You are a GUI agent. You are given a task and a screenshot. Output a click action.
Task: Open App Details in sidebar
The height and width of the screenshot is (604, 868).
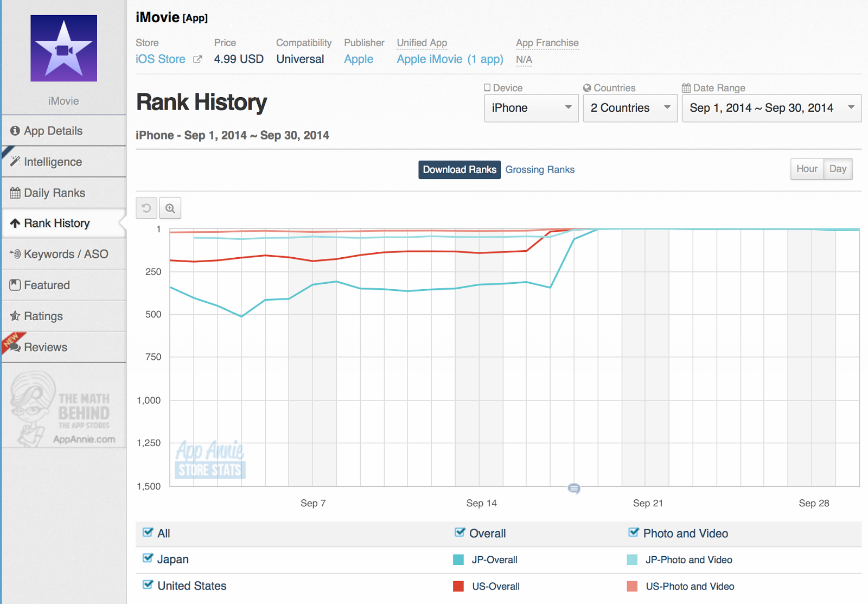point(64,131)
